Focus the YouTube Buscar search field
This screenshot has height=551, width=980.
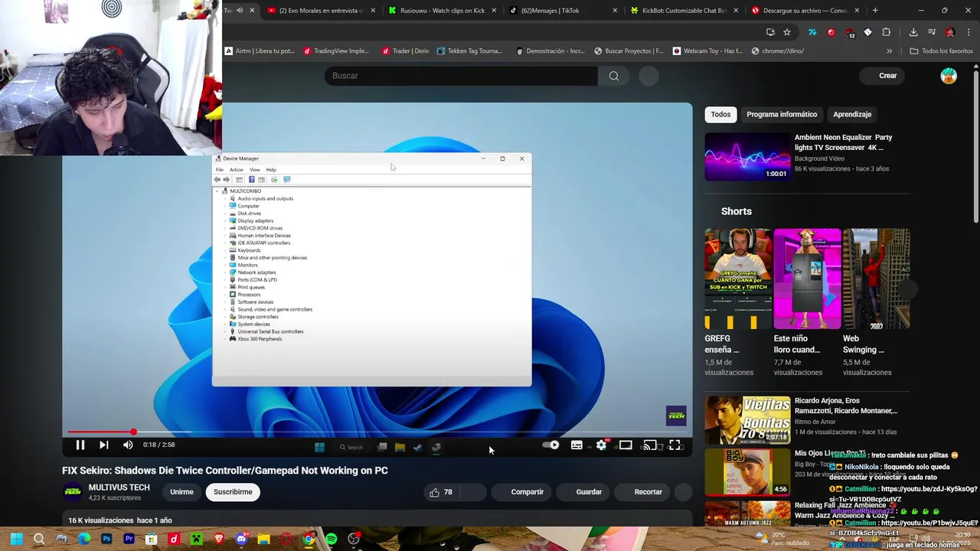point(461,76)
